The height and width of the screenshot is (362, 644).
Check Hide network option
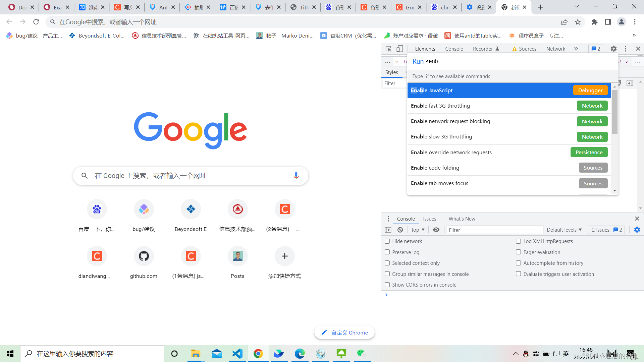coord(387,241)
